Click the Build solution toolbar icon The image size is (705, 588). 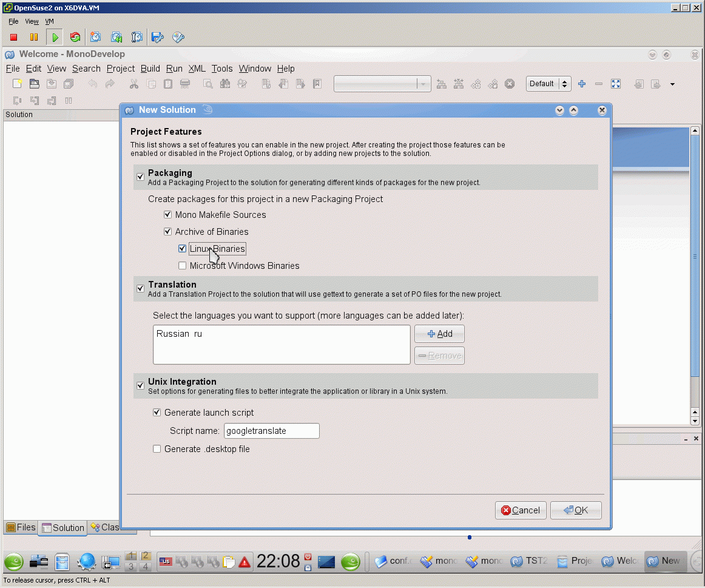[442, 84]
